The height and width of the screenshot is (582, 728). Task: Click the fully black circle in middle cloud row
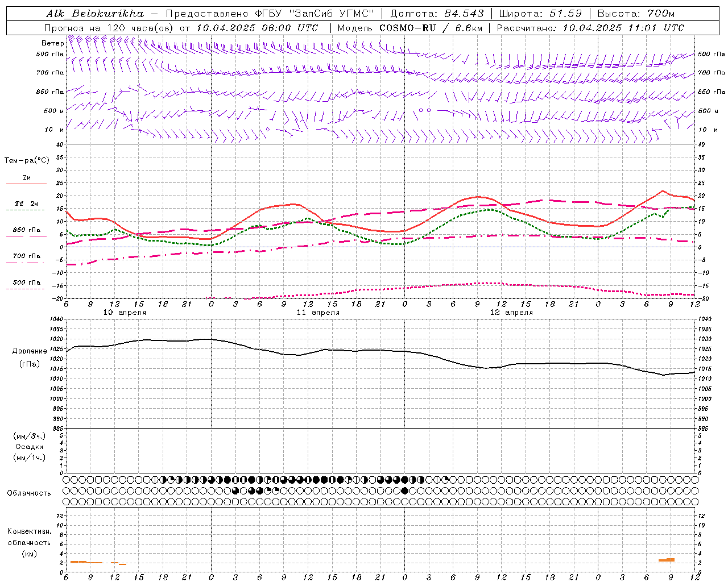click(404, 490)
